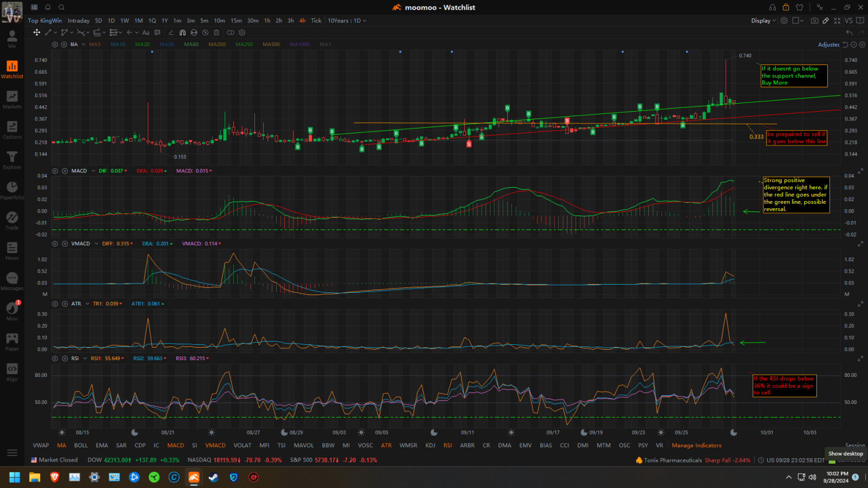
Task: Expand the line drawing tool dropdown
Action: click(x=55, y=33)
